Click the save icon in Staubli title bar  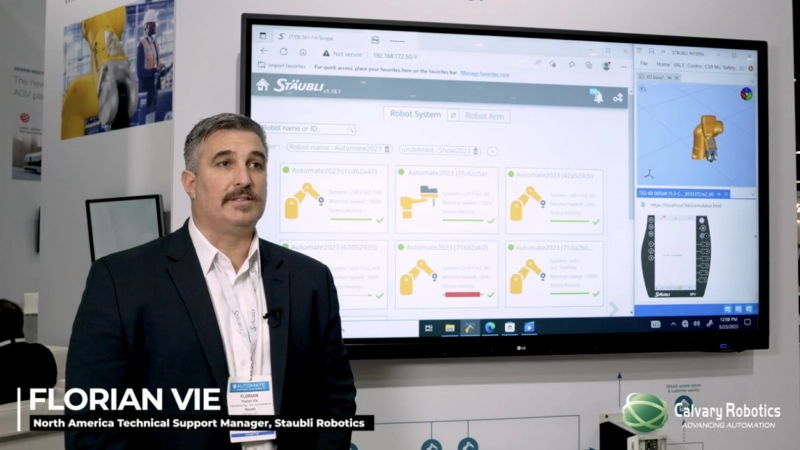tap(652, 51)
